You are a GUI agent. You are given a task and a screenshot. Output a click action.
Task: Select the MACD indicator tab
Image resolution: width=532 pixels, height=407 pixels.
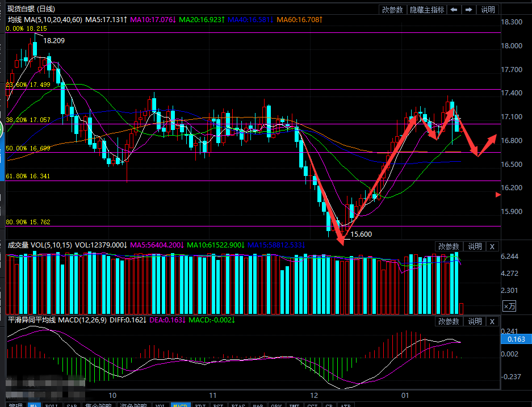click(181, 405)
